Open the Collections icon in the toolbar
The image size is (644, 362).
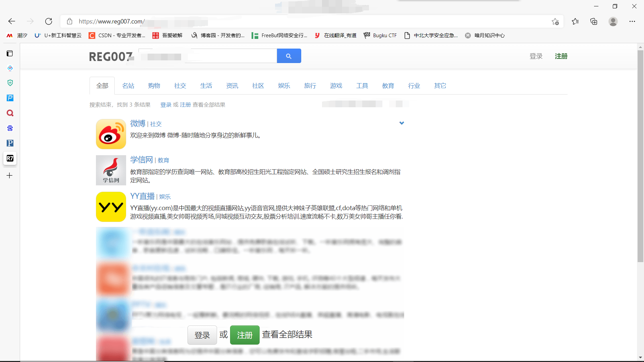click(594, 21)
